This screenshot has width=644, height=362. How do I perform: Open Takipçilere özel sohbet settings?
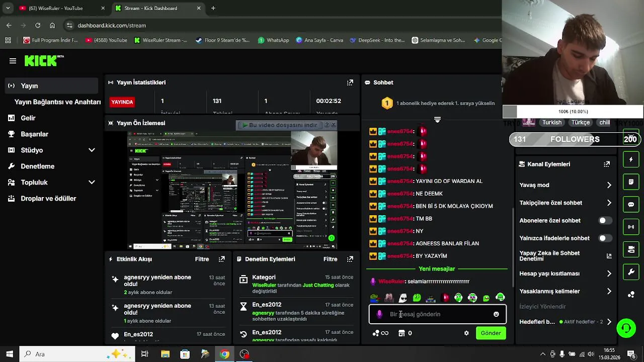click(566, 203)
